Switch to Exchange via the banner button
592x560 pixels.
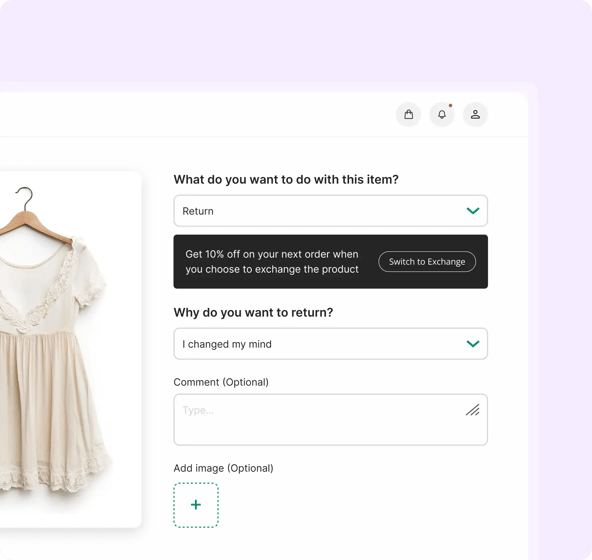pos(427,262)
